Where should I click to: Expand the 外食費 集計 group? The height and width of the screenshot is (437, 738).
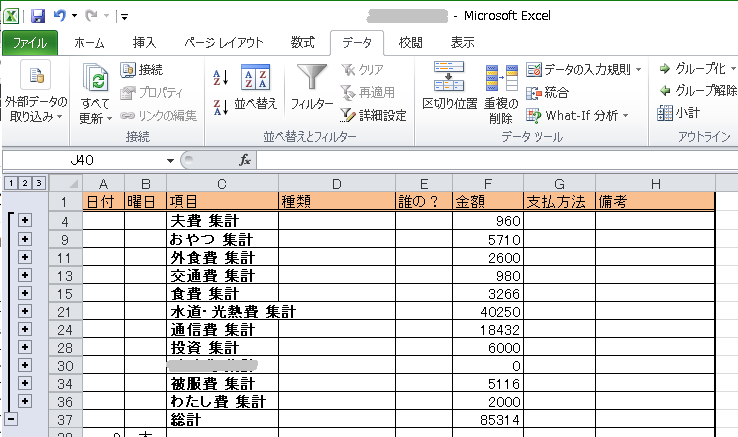[25, 257]
